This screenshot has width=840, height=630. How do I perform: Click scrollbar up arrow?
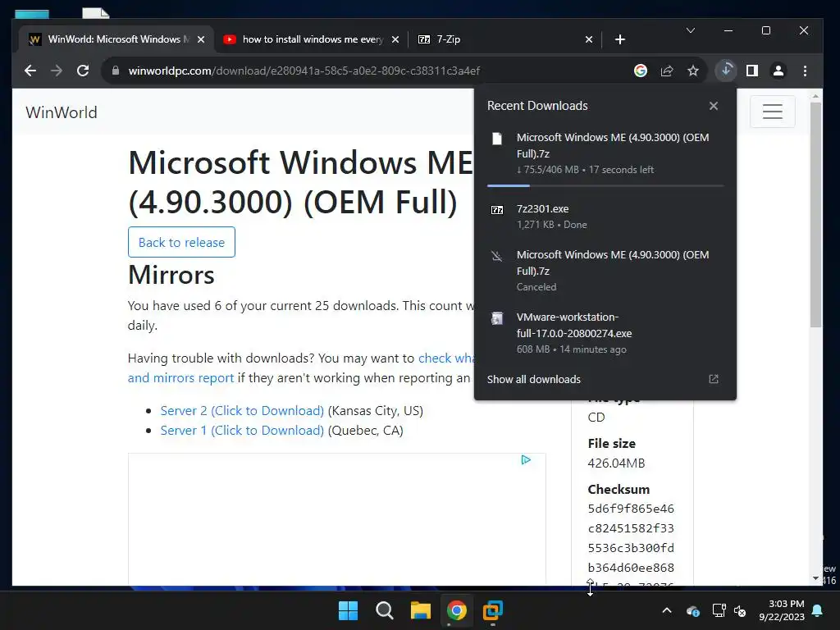(815, 97)
